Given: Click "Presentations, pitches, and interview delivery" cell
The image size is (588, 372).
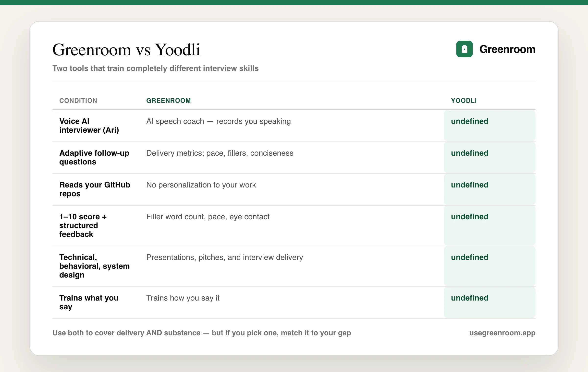Looking at the screenshot, I should click(x=225, y=257).
